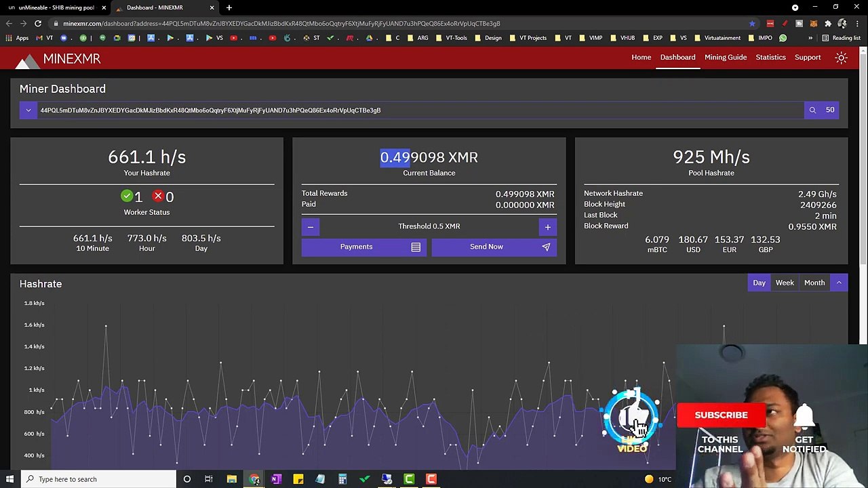Click the browser back arrow
The image size is (868, 488).
[x=9, y=23]
